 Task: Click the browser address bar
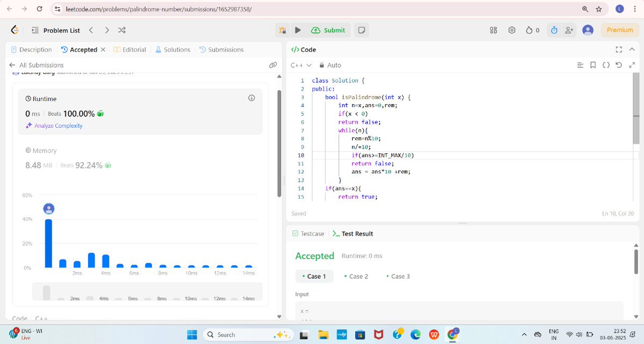point(316,9)
